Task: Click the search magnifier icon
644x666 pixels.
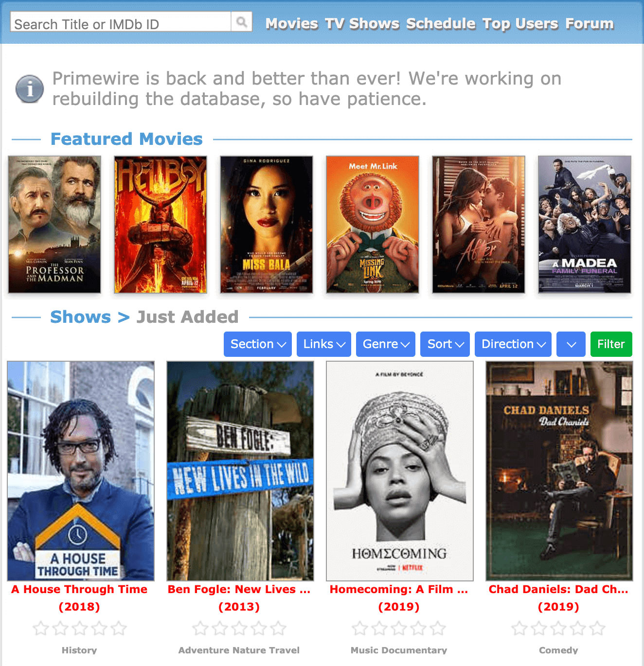Action: tap(241, 22)
